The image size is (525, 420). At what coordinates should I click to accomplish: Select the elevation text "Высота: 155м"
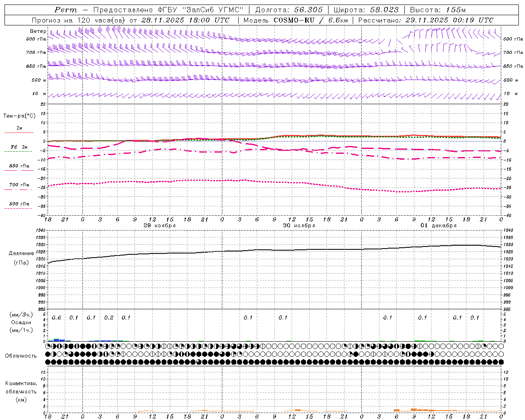(438, 10)
